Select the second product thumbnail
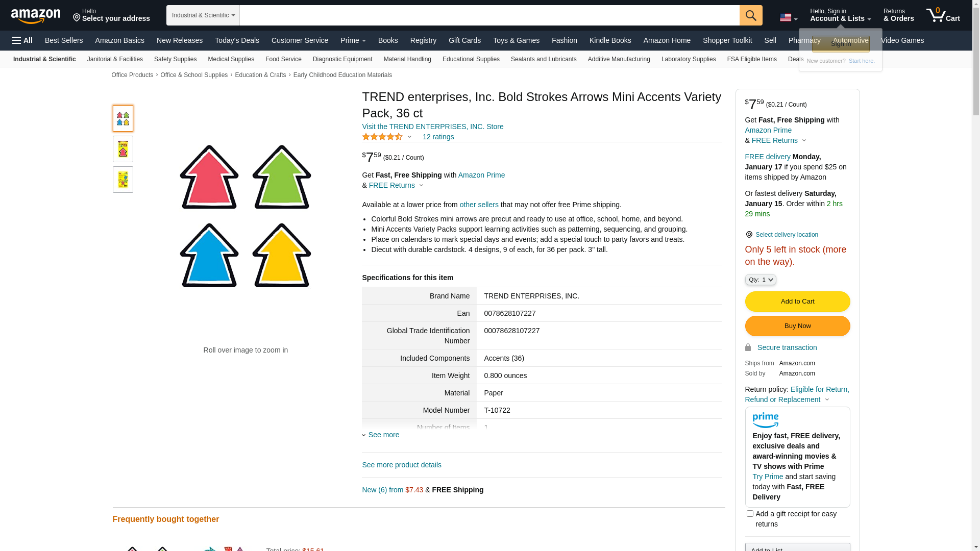Viewport: 980px width, 551px height. pyautogui.click(x=123, y=149)
